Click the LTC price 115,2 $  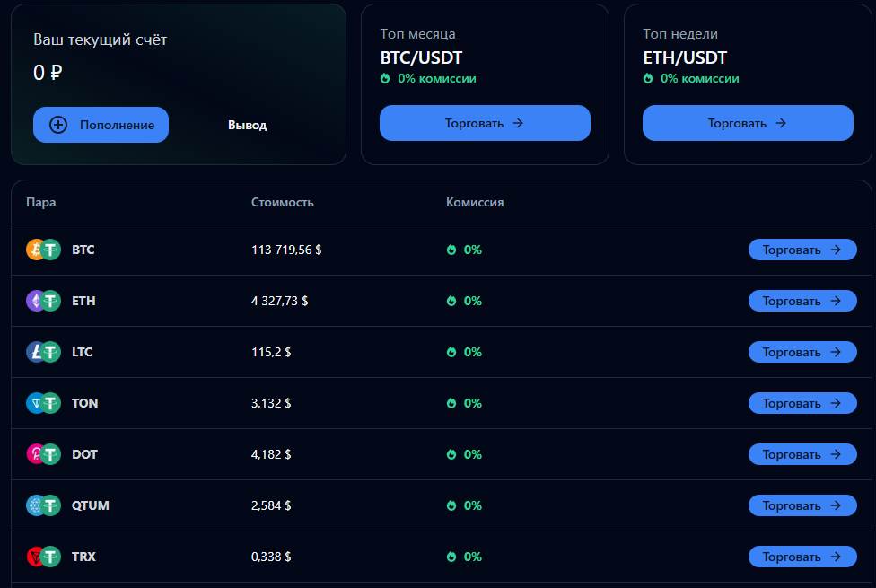click(271, 352)
